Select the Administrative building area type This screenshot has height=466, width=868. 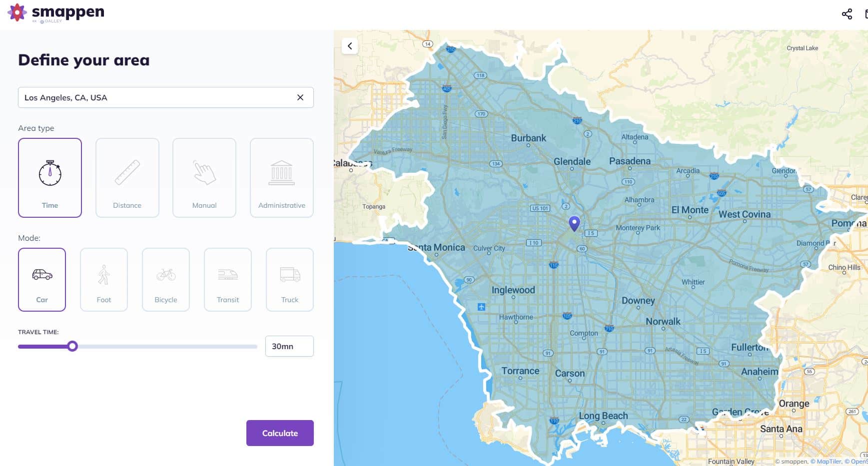(282, 178)
